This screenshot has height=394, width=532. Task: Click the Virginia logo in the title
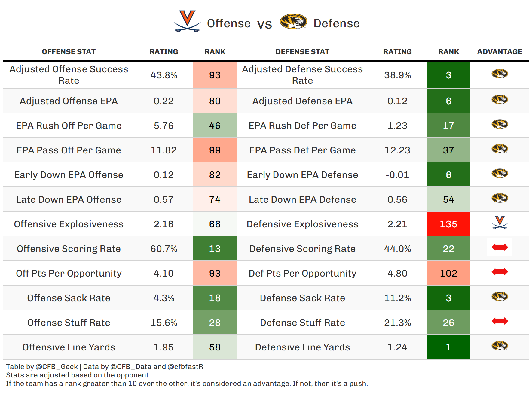point(187,21)
